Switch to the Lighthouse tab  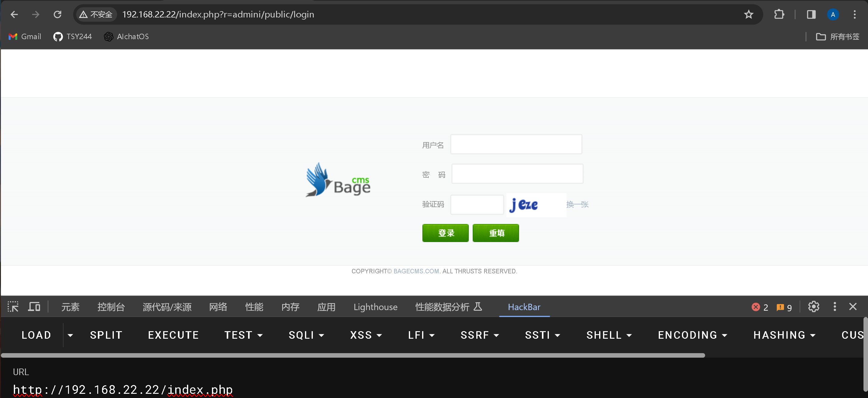pyautogui.click(x=375, y=307)
